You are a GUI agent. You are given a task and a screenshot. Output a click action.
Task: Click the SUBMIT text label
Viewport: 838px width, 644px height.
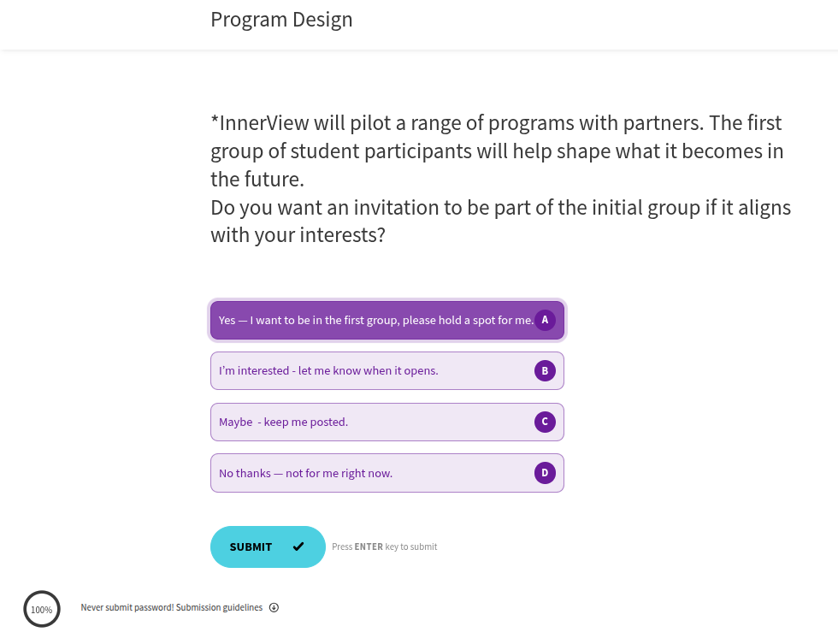251,547
